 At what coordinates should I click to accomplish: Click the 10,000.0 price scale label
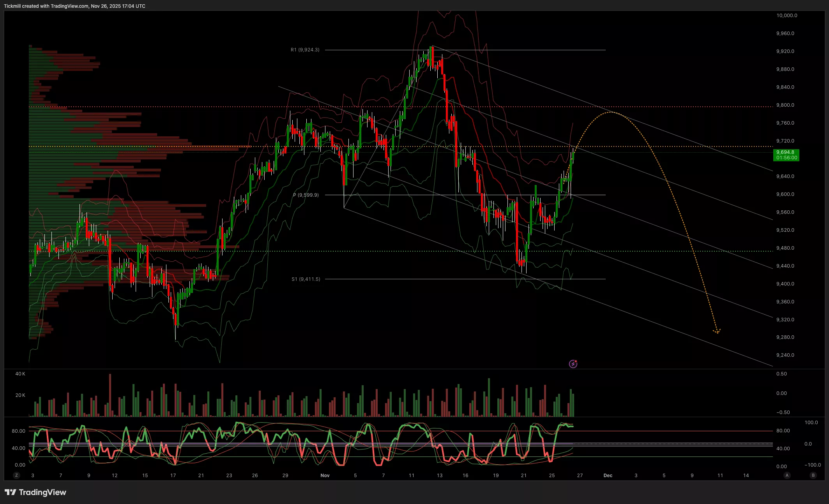pyautogui.click(x=787, y=16)
